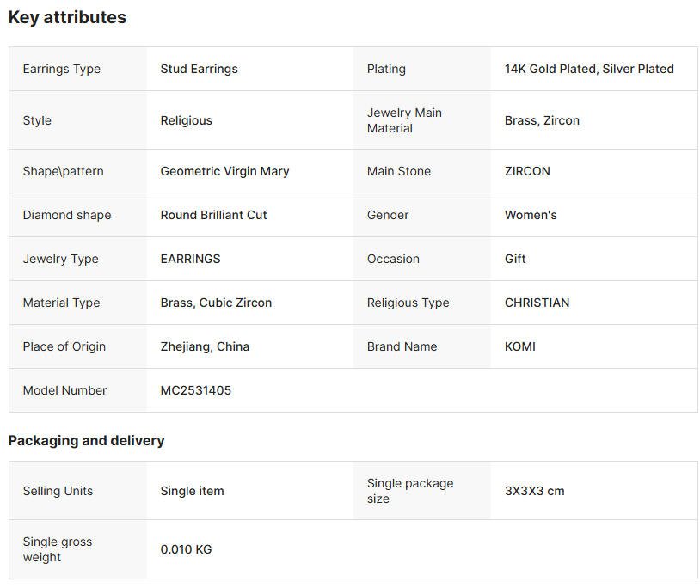The width and height of the screenshot is (700, 588).
Task: Click the Jewelry Main Material label
Action: click(x=403, y=120)
